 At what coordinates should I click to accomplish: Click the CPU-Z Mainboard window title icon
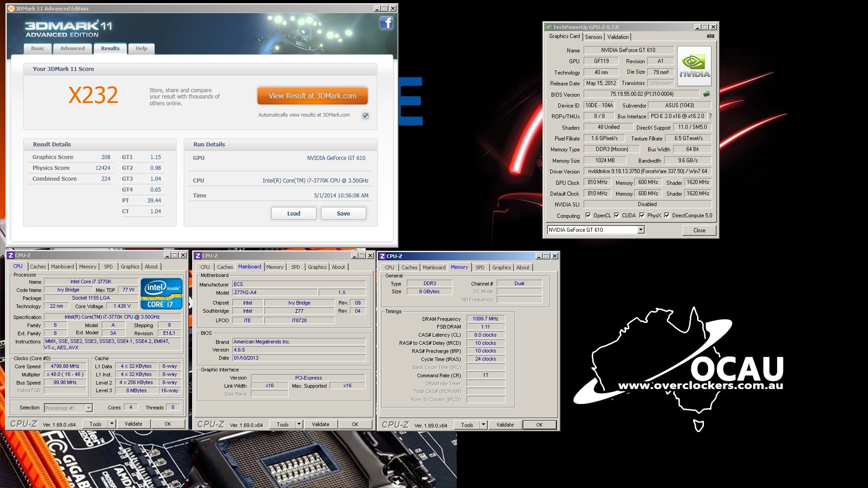click(198, 256)
